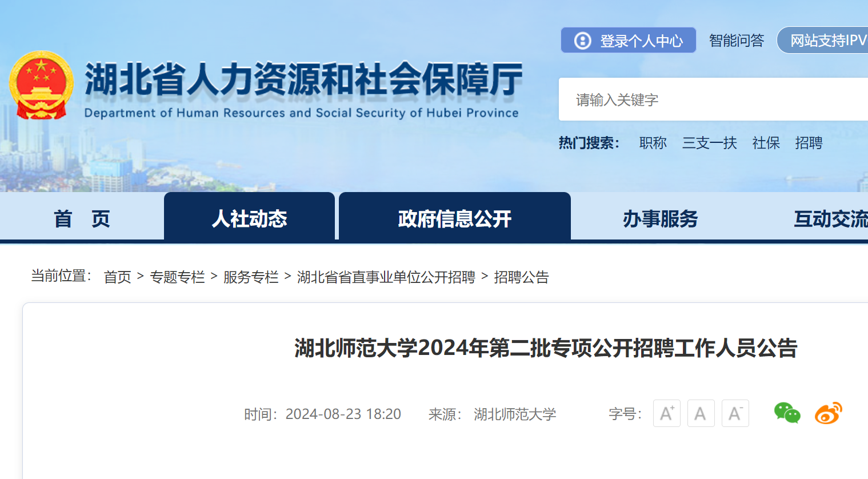Click the announcement title 湖北师范大学2024年第二批专项公开招聘
Image resolution: width=868 pixels, height=479 pixels.
546,348
